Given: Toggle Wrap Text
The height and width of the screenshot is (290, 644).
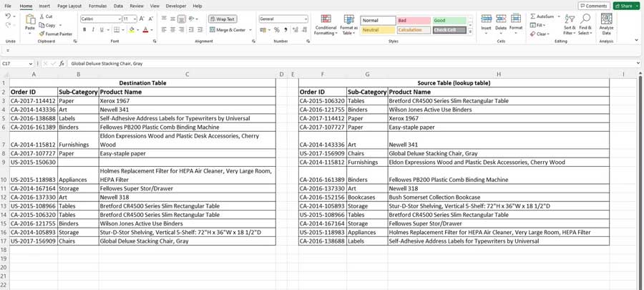Looking at the screenshot, I should (223, 19).
